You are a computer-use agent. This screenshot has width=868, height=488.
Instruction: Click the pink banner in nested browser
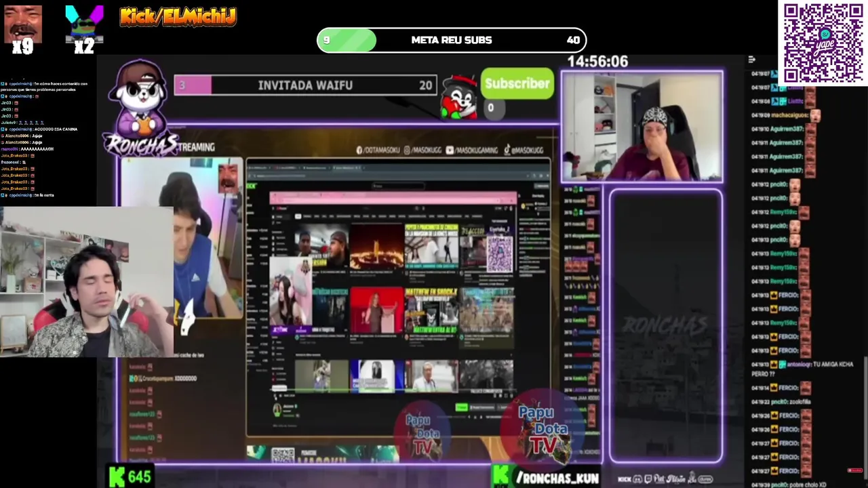pos(393,198)
